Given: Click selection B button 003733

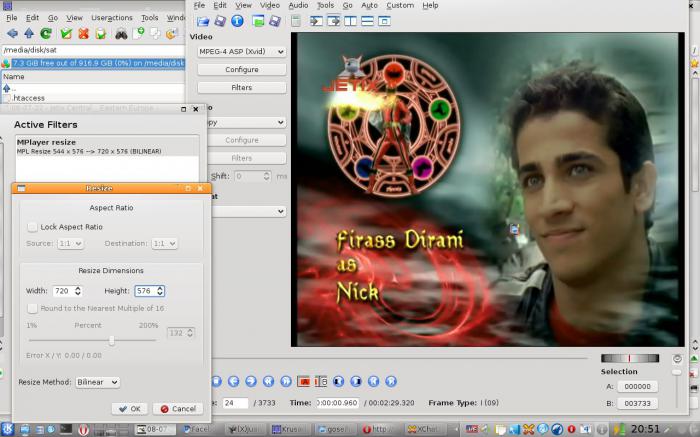Looking at the screenshot, I should (638, 404).
